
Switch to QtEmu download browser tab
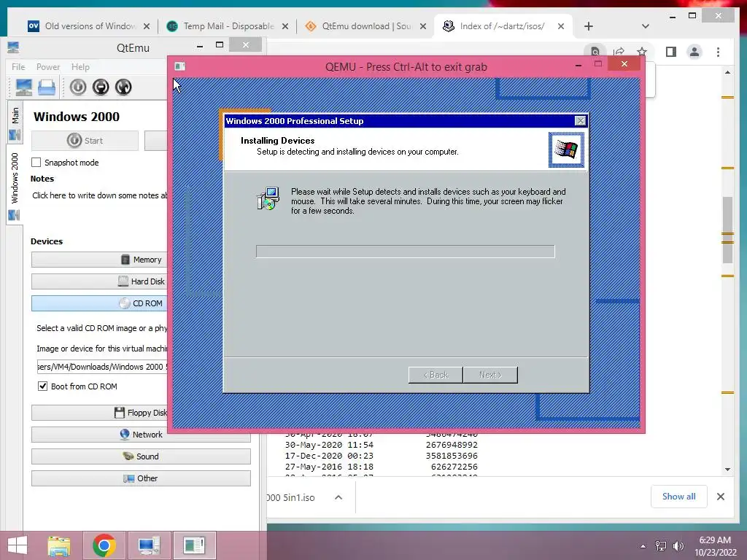[358, 26]
